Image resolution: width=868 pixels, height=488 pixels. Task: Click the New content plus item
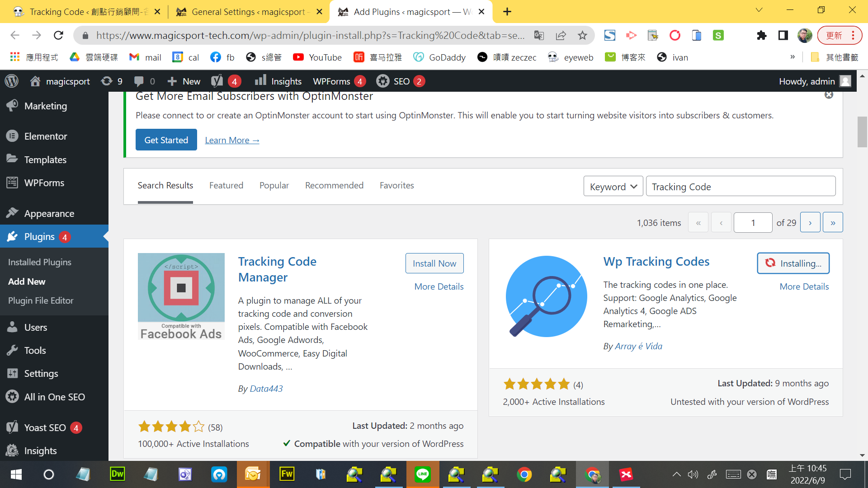coord(184,81)
